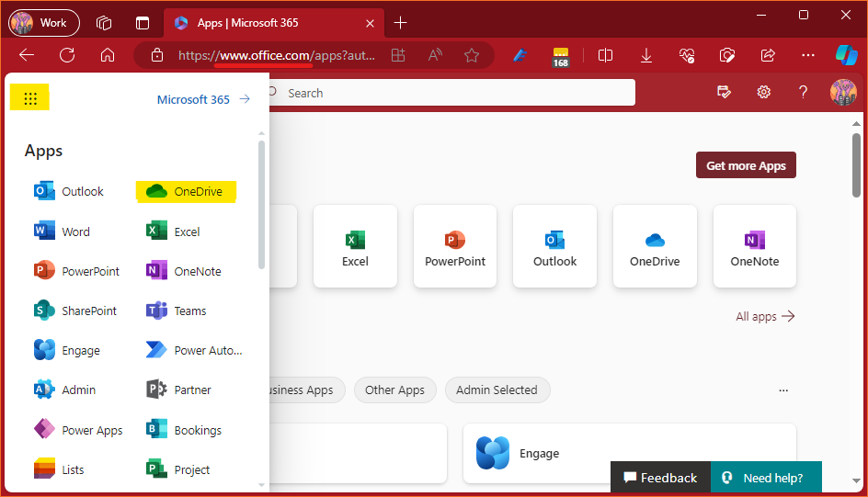
Task: Open Bookings from the app launcher
Action: pyautogui.click(x=183, y=430)
